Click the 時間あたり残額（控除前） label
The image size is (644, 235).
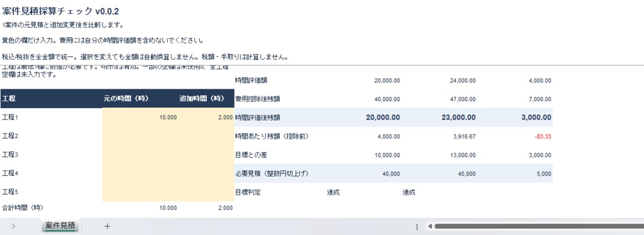(272, 136)
